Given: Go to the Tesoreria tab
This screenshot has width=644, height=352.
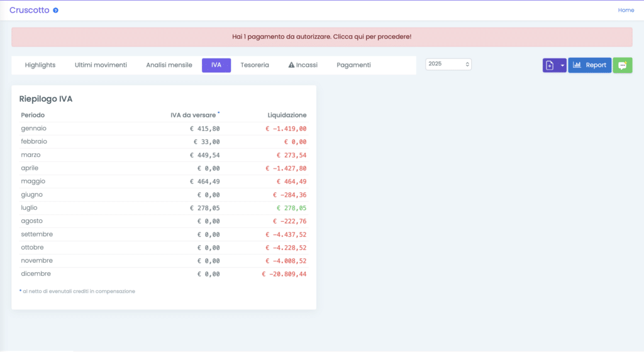Looking at the screenshot, I should coord(255,65).
